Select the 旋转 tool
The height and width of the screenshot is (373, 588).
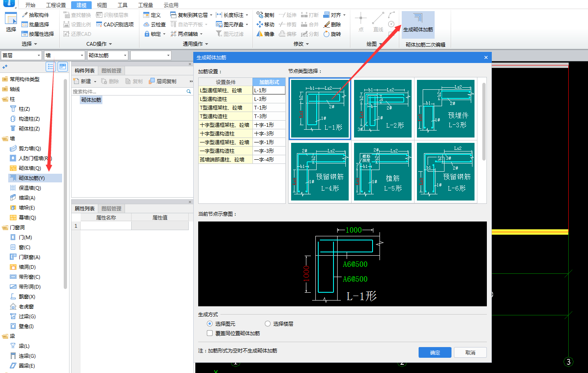[x=332, y=34]
